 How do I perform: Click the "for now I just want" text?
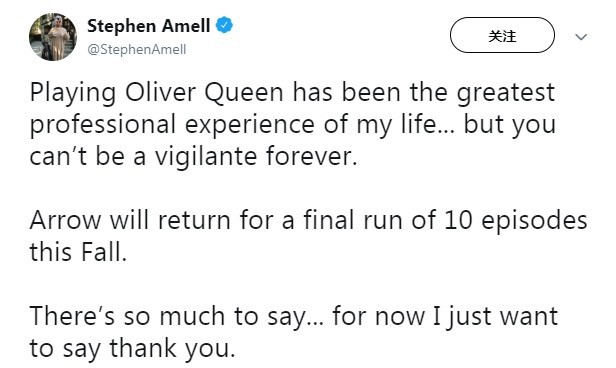(445, 317)
